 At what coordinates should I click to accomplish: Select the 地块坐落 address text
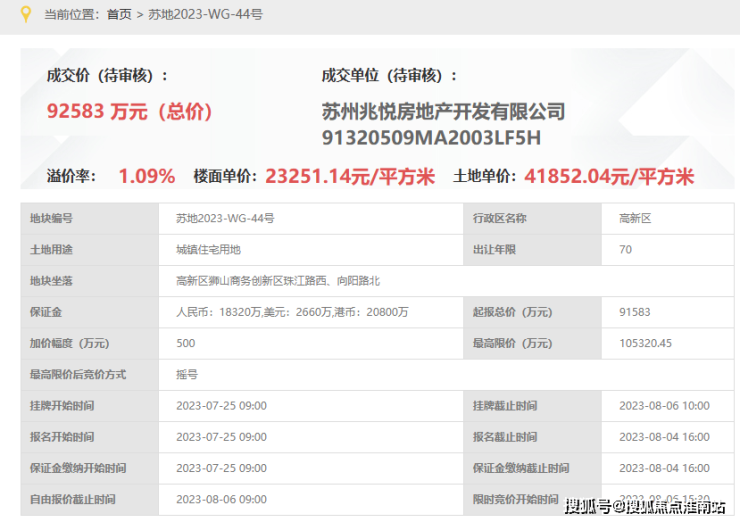click(278, 281)
